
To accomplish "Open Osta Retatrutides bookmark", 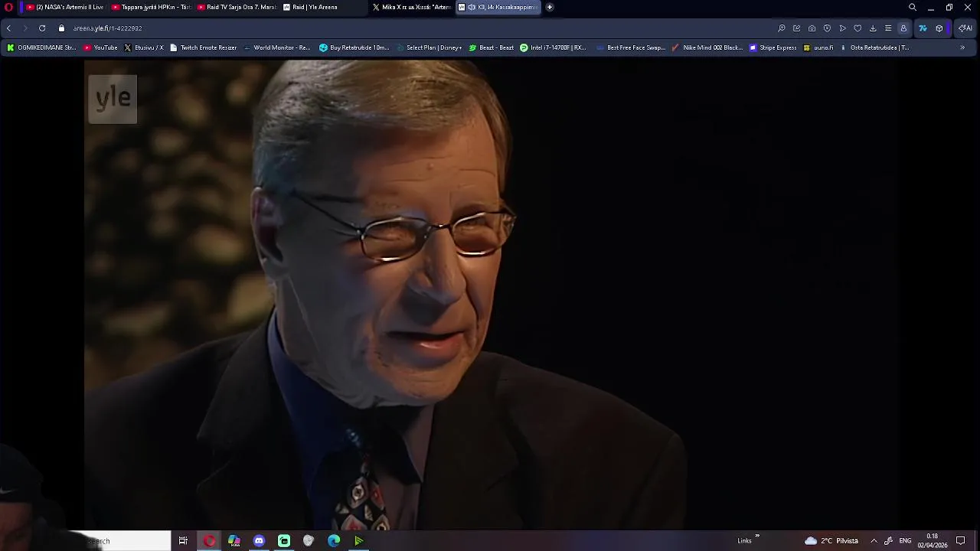I will 874,47.
